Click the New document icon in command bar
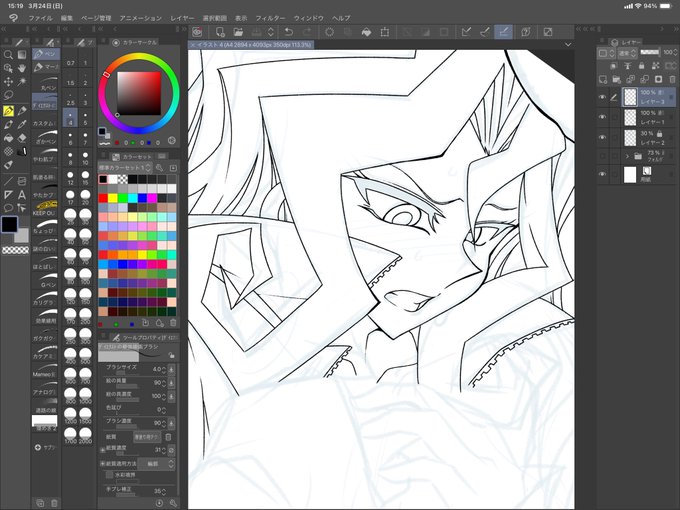Viewport: 680px width, 510px height. (x=220, y=32)
